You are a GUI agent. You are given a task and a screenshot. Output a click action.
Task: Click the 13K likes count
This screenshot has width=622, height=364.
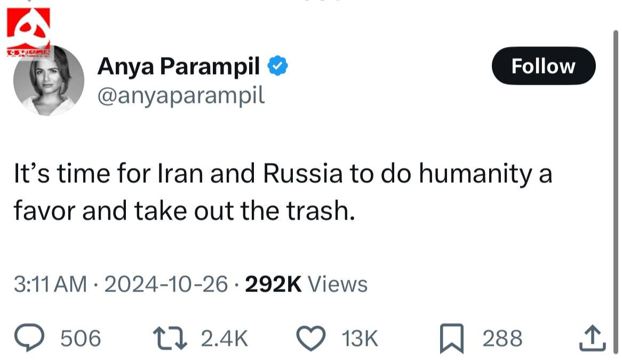click(x=359, y=339)
